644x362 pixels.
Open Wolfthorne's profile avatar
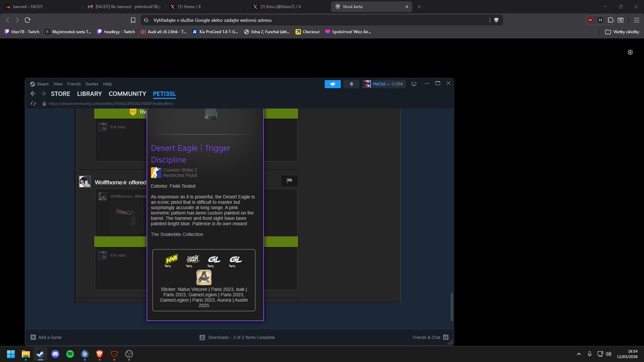coord(85,181)
